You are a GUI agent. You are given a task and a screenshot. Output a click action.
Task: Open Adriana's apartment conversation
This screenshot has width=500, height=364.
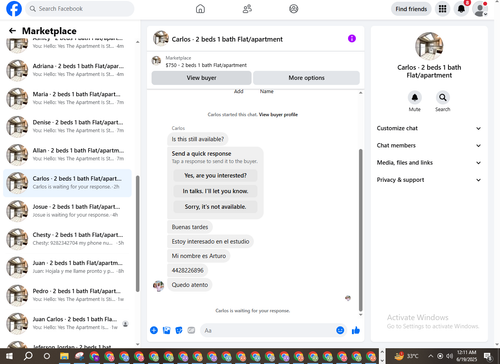(67, 70)
